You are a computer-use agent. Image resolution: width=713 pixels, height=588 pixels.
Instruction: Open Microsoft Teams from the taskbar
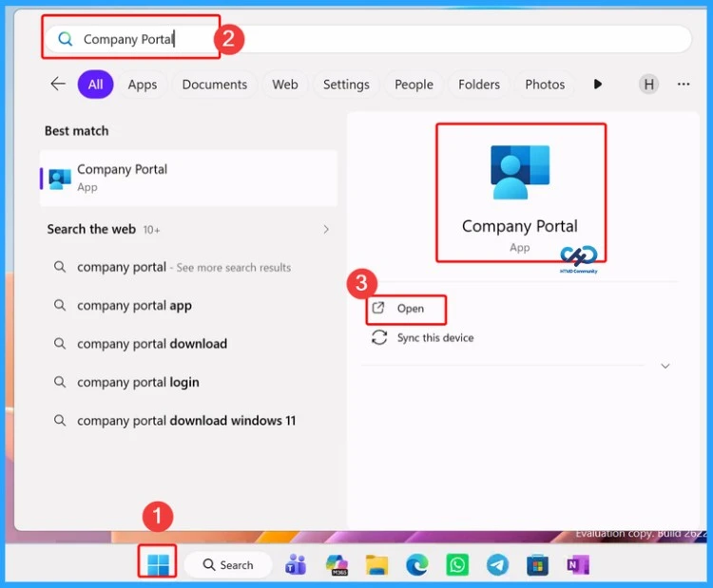296,565
